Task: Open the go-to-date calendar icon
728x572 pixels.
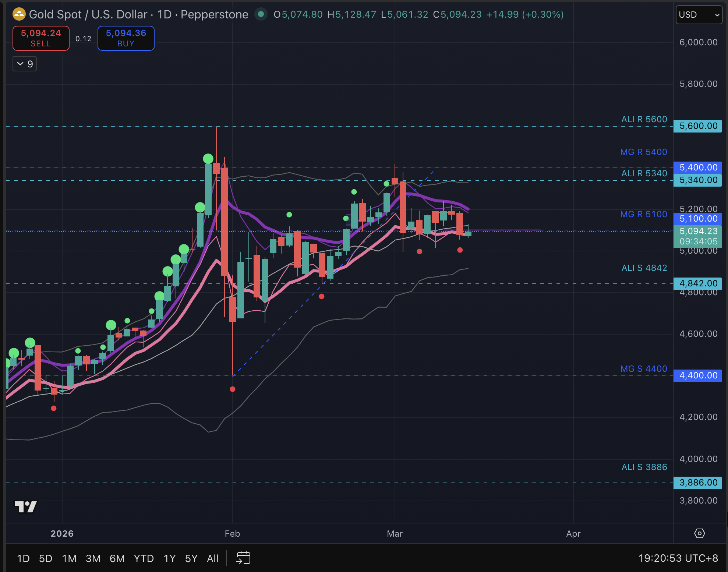Action: (243, 558)
